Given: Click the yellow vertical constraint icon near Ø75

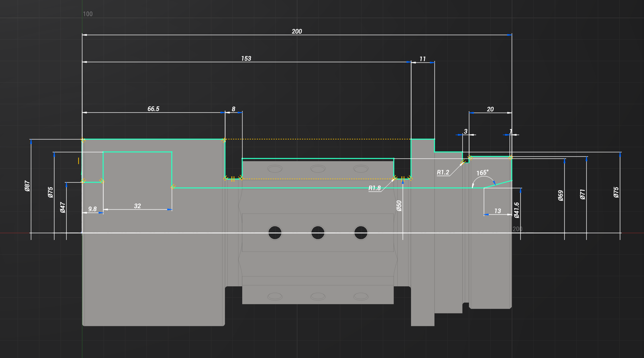Looking at the screenshot, I should click(78, 161).
